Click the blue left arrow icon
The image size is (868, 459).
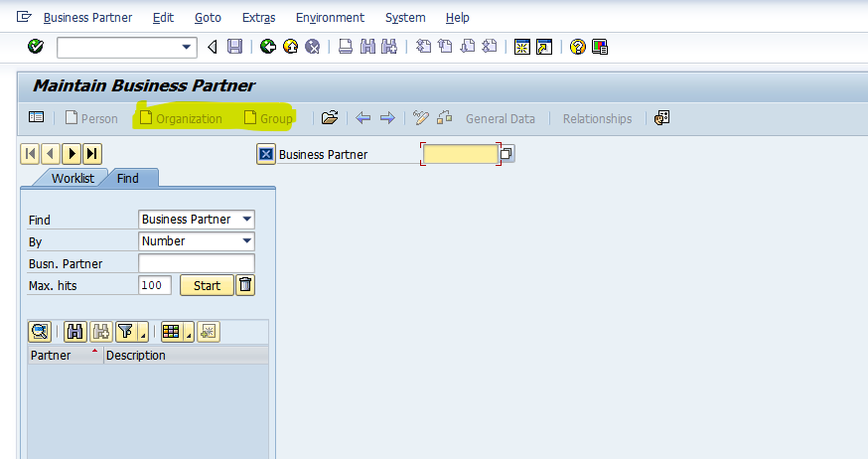click(x=363, y=118)
